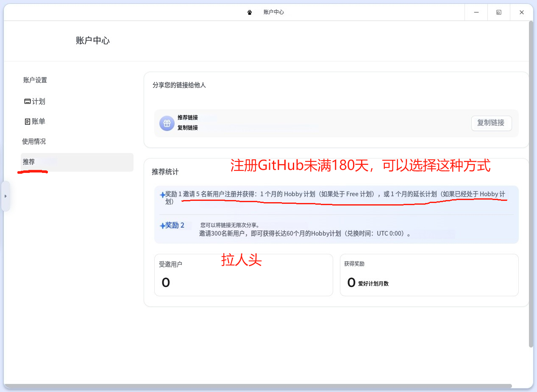Click the vertical scrollbar on the right
The height and width of the screenshot is (392, 537).
pos(531,182)
